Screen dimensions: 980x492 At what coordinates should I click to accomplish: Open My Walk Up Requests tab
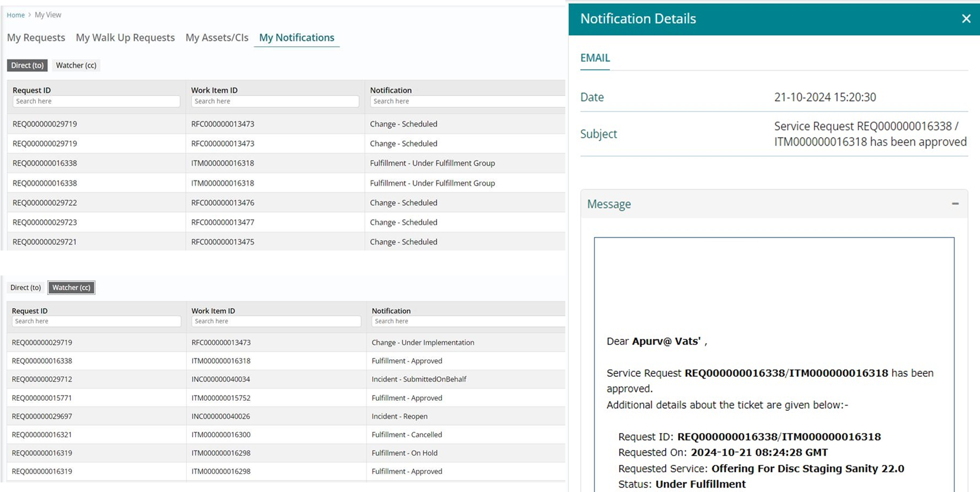click(125, 38)
